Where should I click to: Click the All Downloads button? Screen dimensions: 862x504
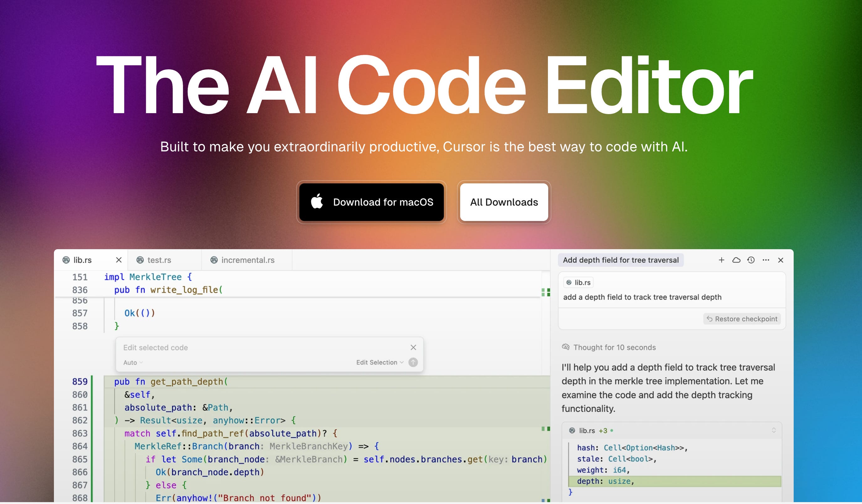coord(504,202)
